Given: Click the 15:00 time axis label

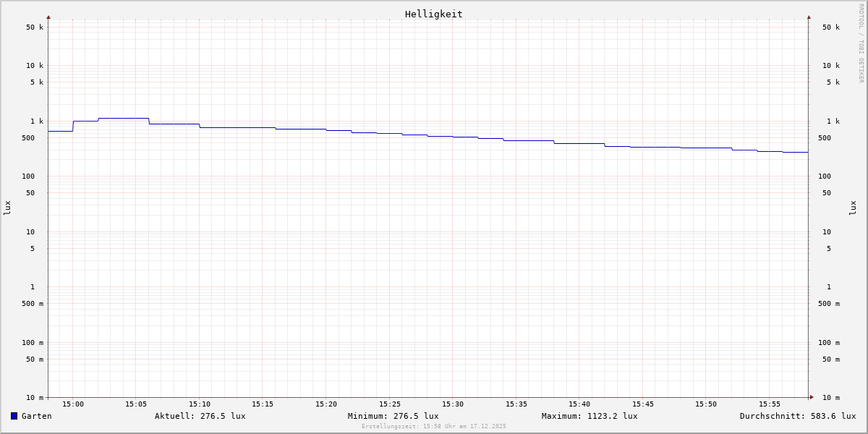Looking at the screenshot, I should (73, 404).
